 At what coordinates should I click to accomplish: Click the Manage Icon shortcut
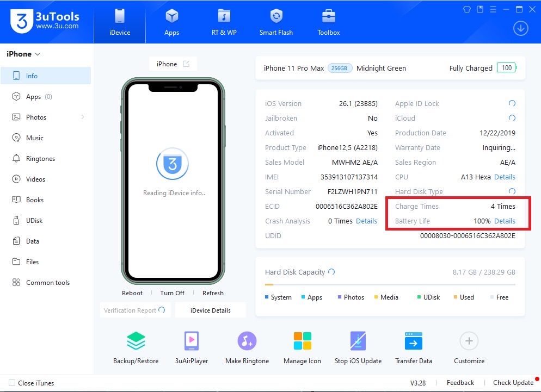302,341
